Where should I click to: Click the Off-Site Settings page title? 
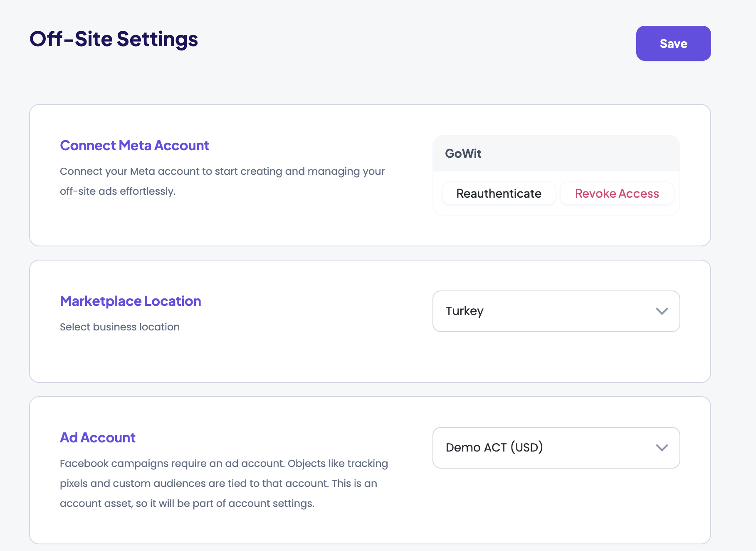[114, 39]
